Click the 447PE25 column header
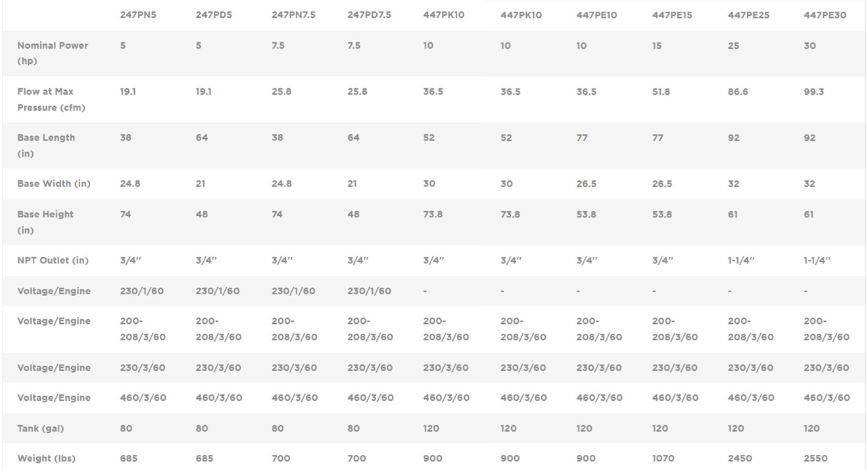This screenshot has width=868, height=470. click(x=748, y=15)
